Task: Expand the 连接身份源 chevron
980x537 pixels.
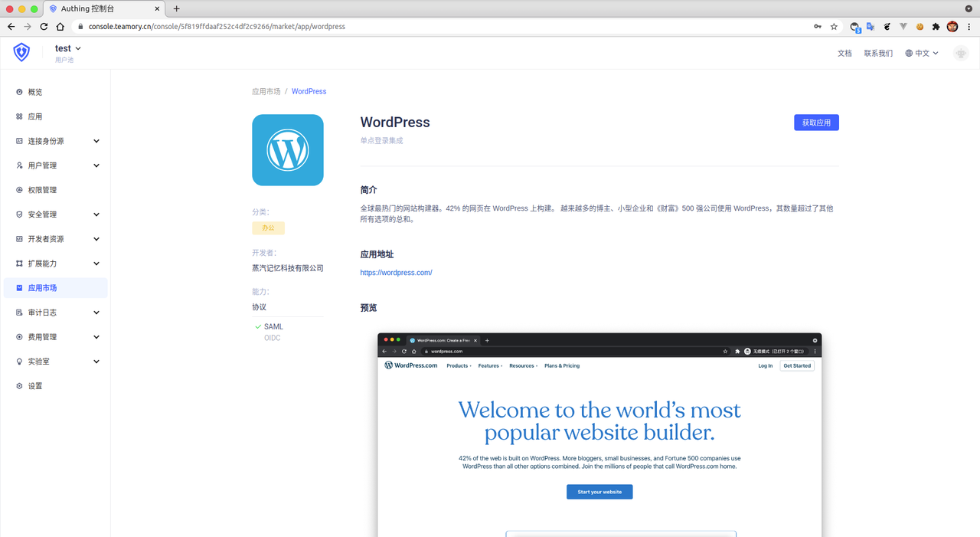Action: [96, 141]
